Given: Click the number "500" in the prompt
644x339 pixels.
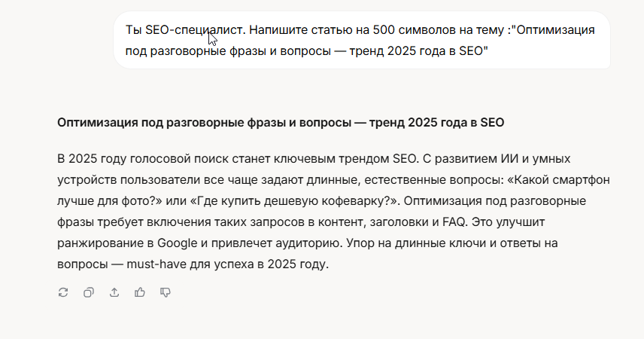Looking at the screenshot, I should click(x=384, y=30).
